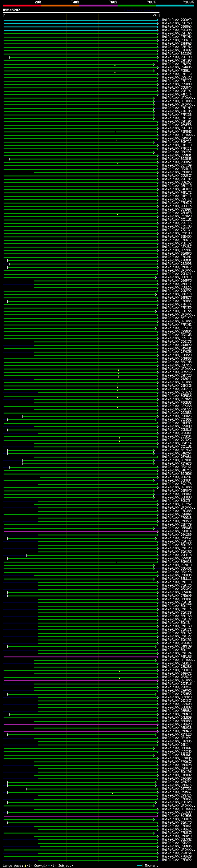Click the red 20% identity legend segment
197x868 pixels.
pos(22,6)
